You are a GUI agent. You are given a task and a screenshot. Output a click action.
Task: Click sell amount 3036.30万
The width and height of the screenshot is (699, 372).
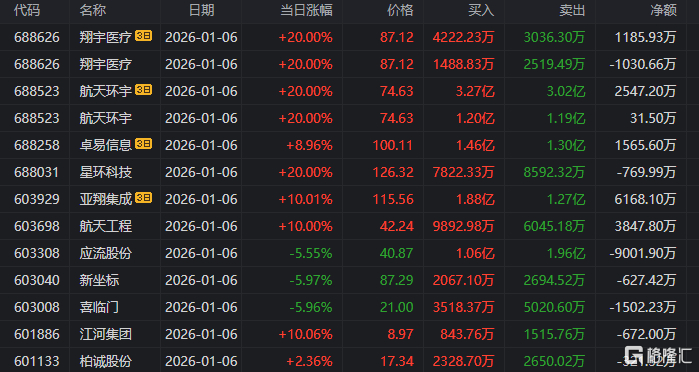554,37
